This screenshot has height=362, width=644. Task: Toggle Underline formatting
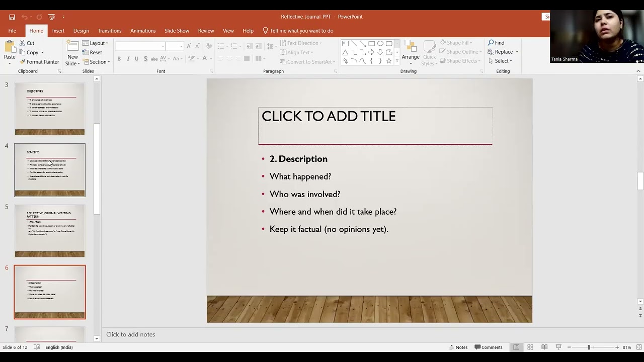point(136,59)
